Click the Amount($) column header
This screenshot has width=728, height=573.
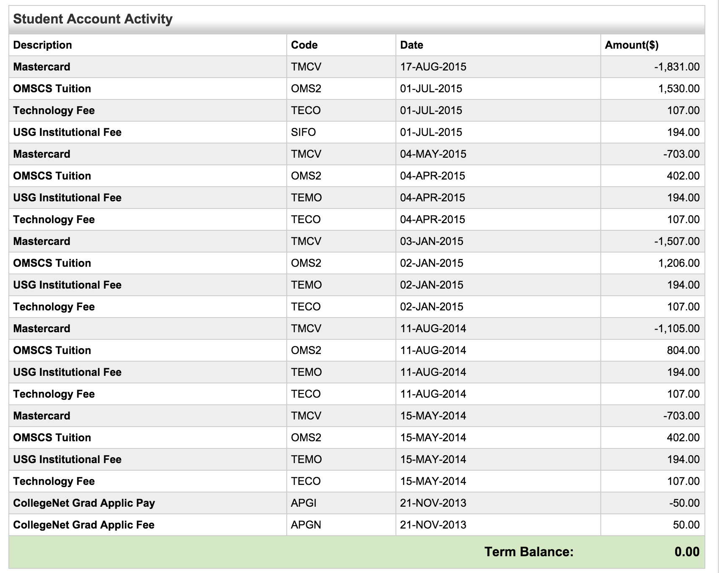point(631,45)
